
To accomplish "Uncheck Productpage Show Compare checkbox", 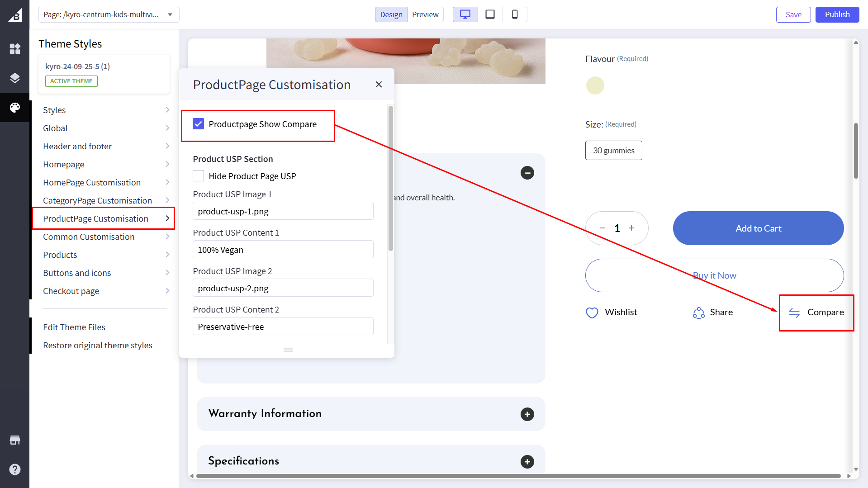I will pyautogui.click(x=198, y=124).
